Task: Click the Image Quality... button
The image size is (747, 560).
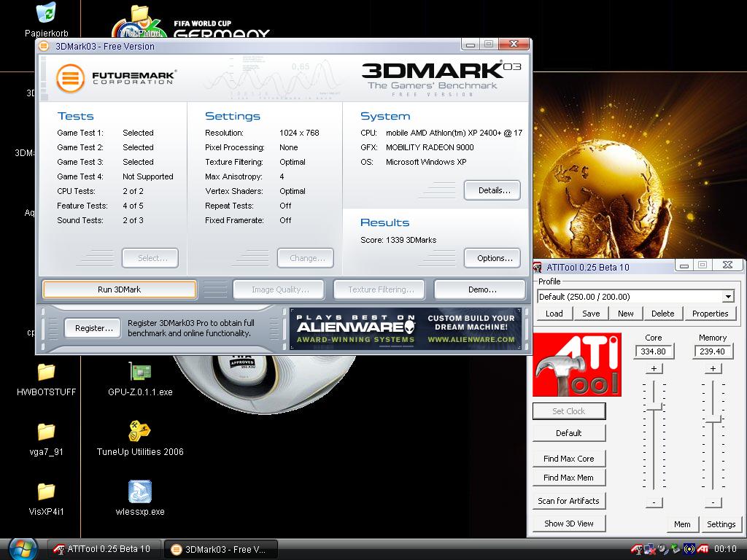Action: click(x=279, y=289)
